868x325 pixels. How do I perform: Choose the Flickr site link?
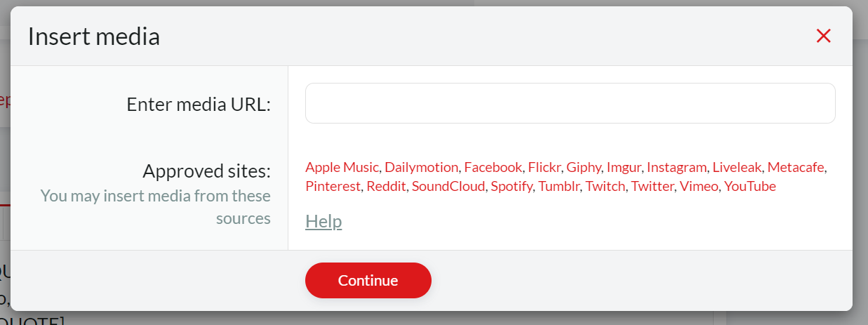click(x=544, y=167)
